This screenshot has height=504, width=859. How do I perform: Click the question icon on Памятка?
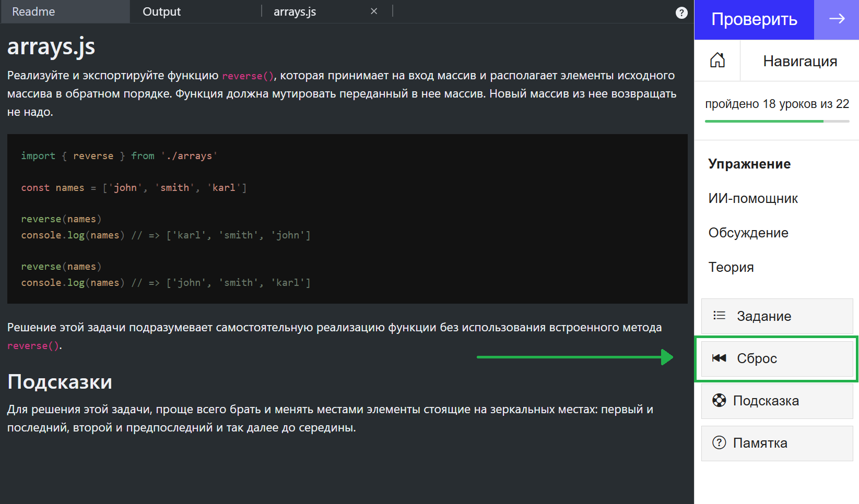(x=719, y=443)
